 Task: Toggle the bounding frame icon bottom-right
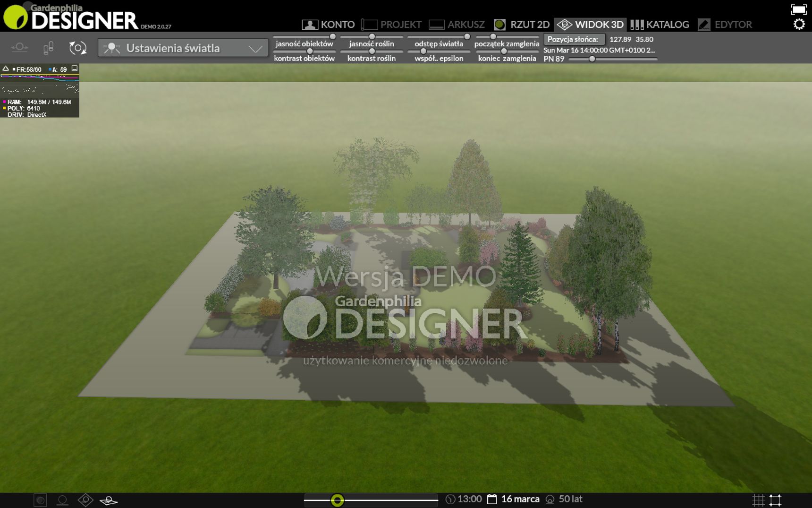point(775,500)
